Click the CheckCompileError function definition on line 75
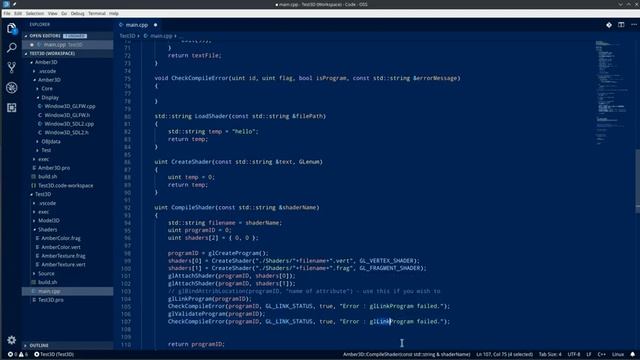 [199, 78]
